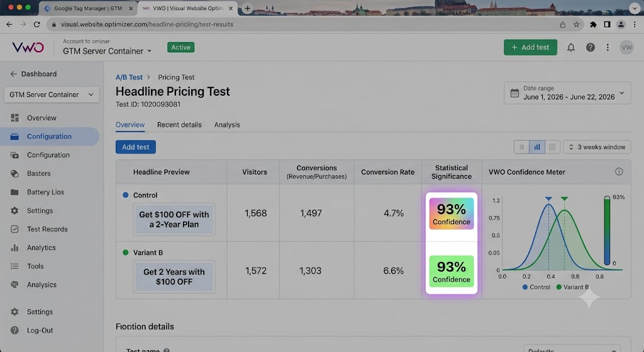The image size is (644, 352).
Task: Open the sidebar GTM Server Container selector
Action: 52,94
